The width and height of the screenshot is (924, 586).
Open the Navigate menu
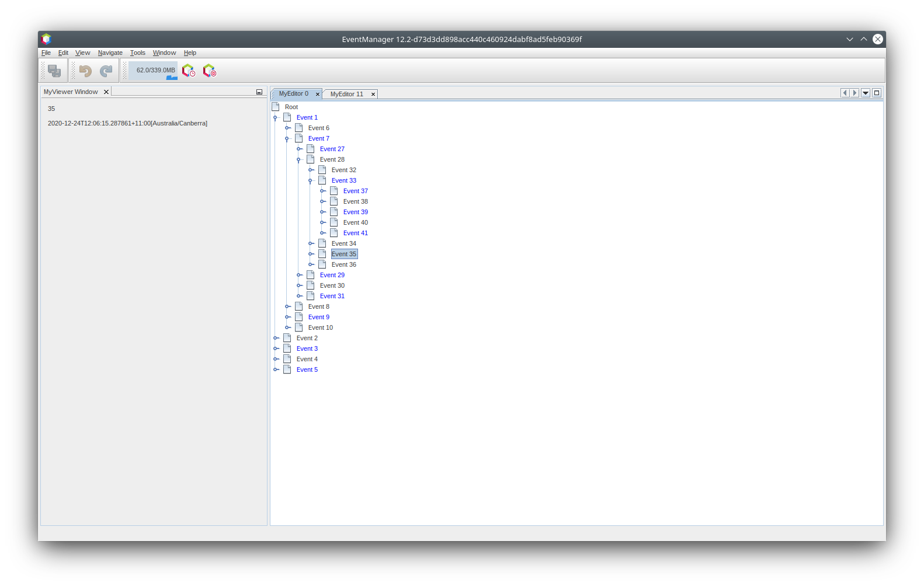[110, 53]
